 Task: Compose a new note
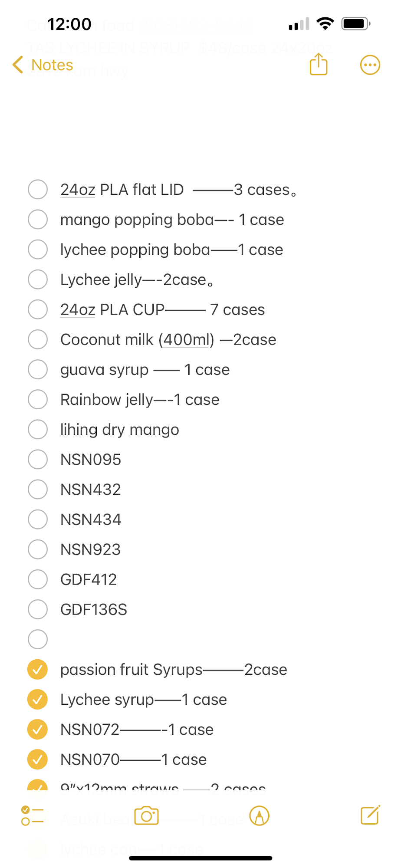(x=370, y=815)
